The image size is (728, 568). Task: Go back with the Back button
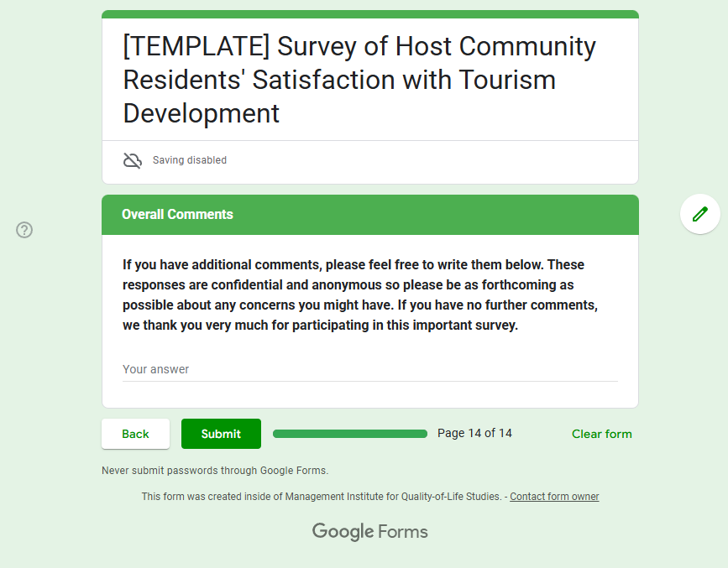(135, 434)
